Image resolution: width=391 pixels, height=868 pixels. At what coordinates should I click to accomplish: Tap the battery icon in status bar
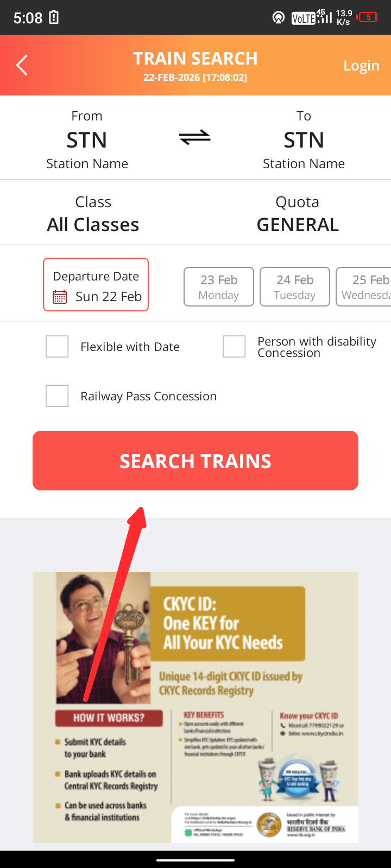point(368,17)
